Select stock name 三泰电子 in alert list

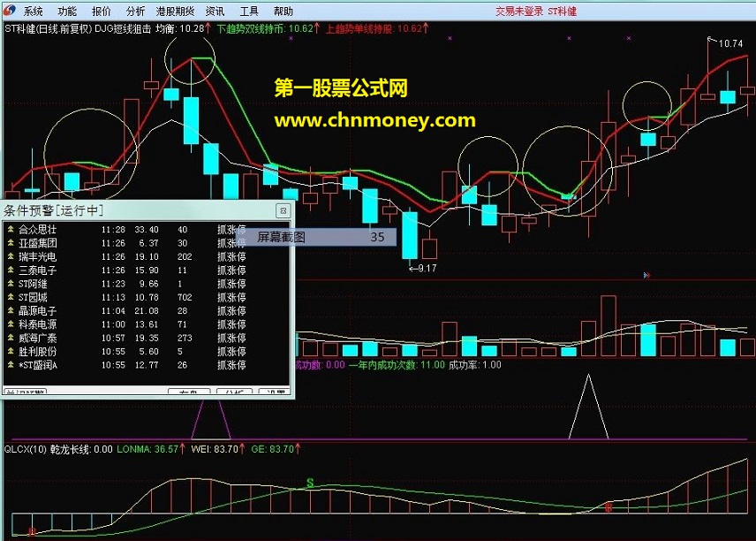coord(38,270)
